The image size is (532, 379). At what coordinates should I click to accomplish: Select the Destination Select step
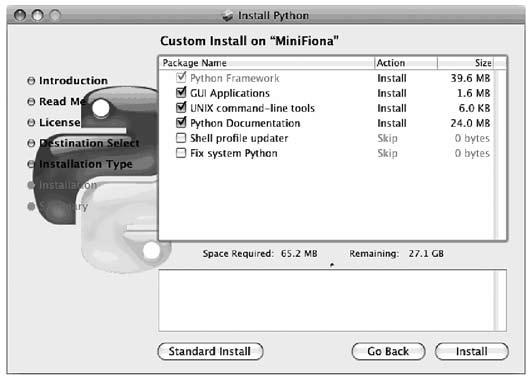pyautogui.click(x=89, y=143)
